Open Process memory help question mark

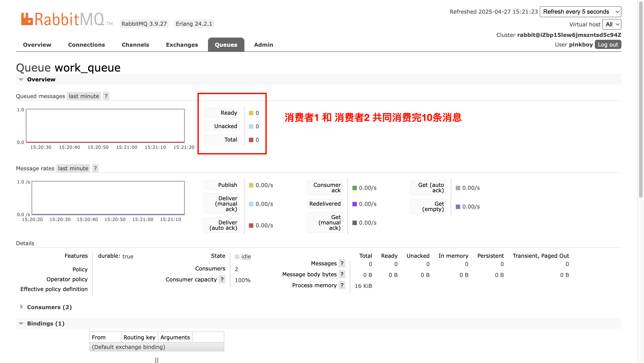342,285
